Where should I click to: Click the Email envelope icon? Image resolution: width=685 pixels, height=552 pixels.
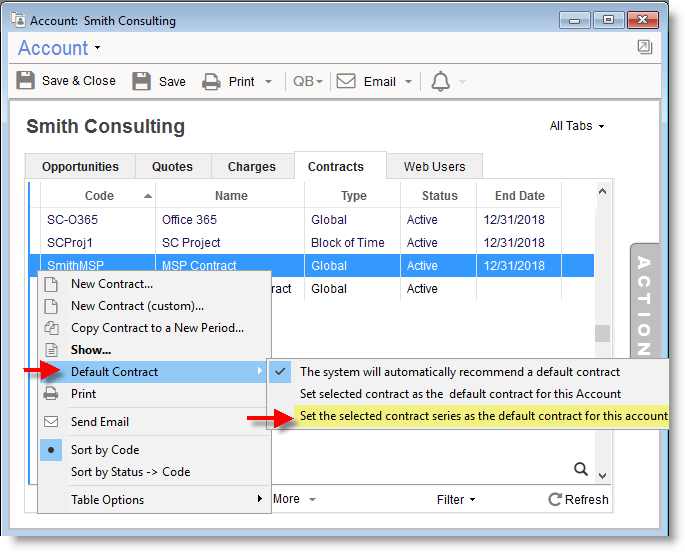click(346, 82)
